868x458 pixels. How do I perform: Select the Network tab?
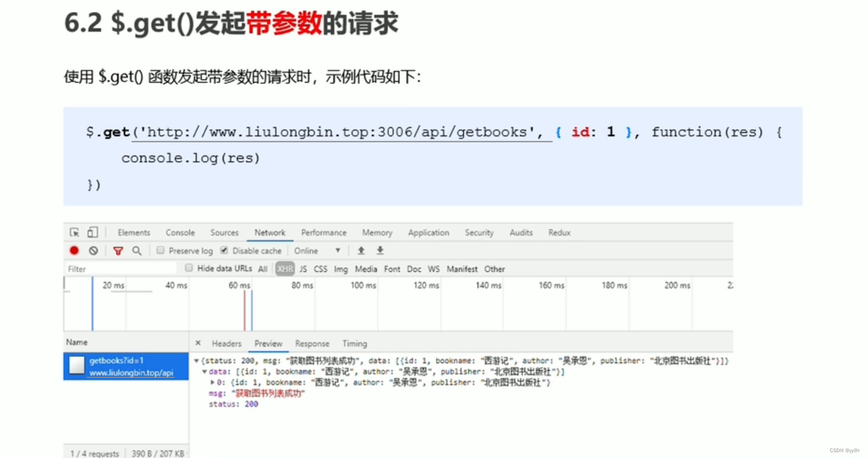[270, 233]
